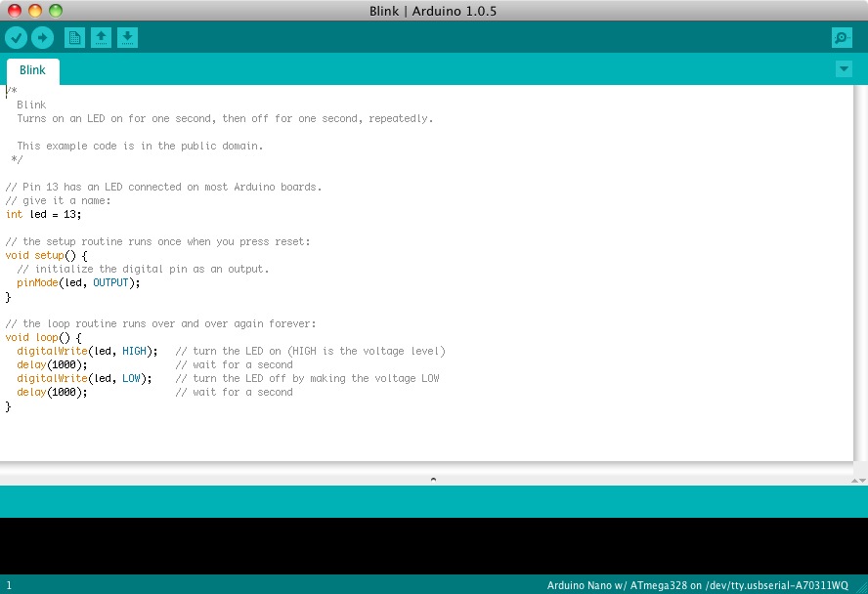The width and height of the screenshot is (868, 594).
Task: Create a new sketch with New icon
Action: coord(74,37)
